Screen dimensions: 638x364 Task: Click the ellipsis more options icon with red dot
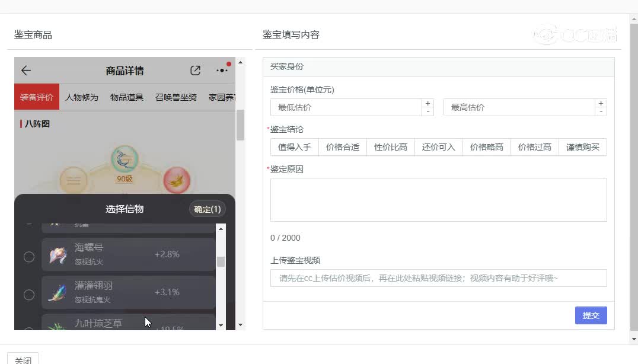pyautogui.click(x=222, y=70)
